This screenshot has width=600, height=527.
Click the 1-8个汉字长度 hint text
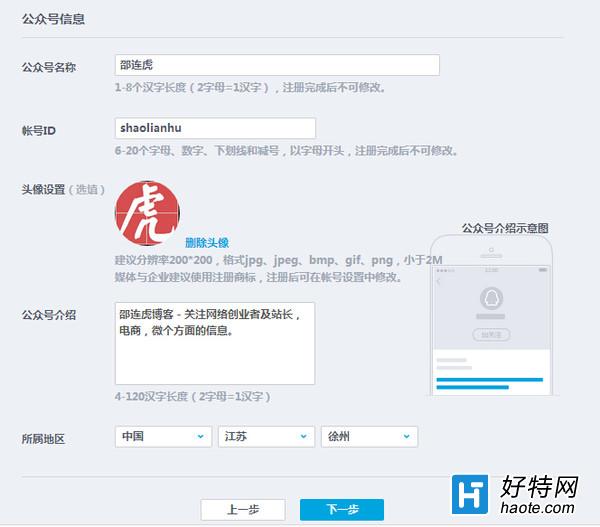[250, 88]
